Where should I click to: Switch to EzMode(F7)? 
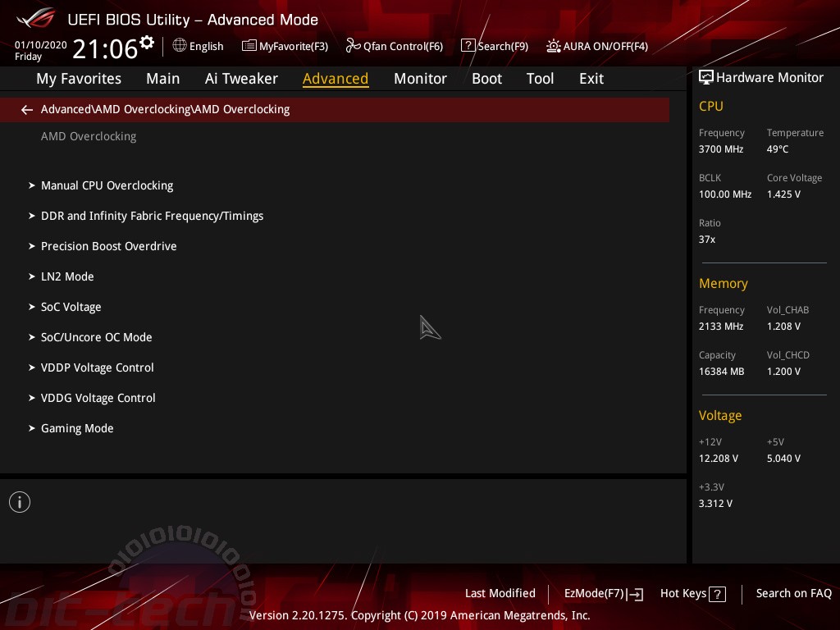point(604,594)
